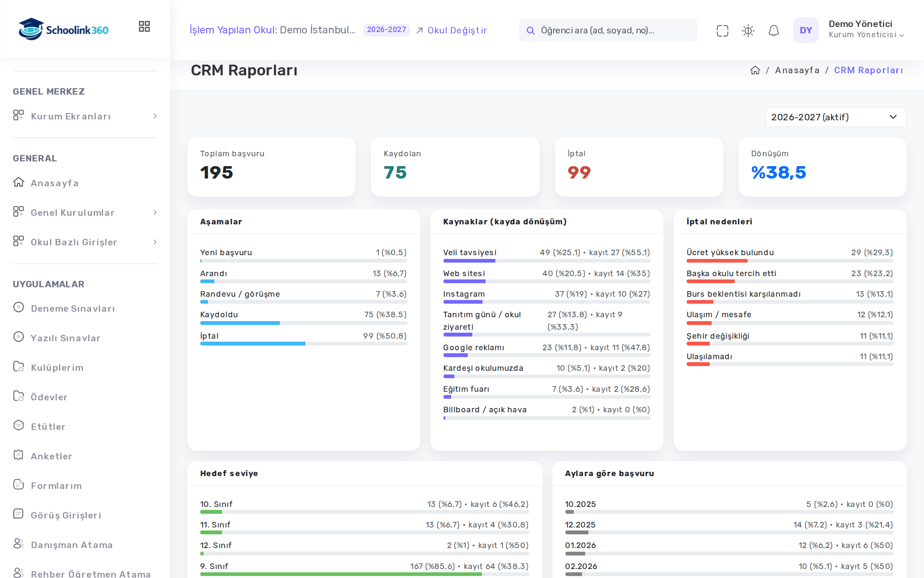This screenshot has width=924, height=578.
Task: Open Okul Bazlı Girişler menu item
Action: (85, 242)
